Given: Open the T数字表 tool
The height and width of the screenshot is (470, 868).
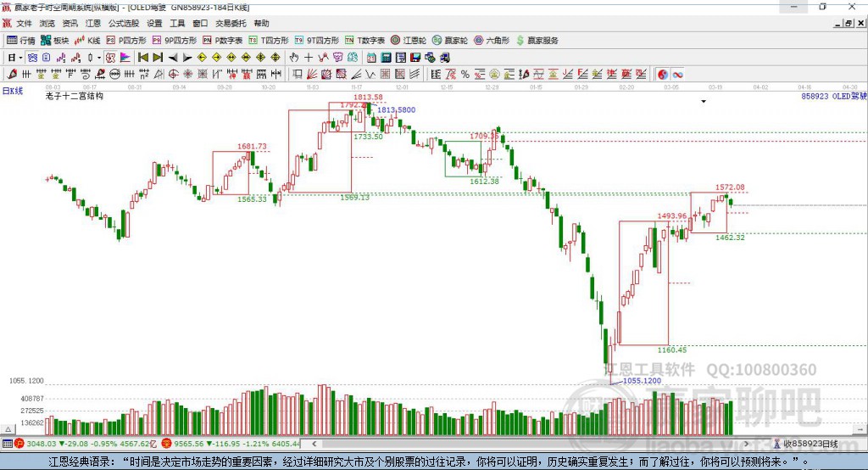Looking at the screenshot, I should click(x=364, y=41).
